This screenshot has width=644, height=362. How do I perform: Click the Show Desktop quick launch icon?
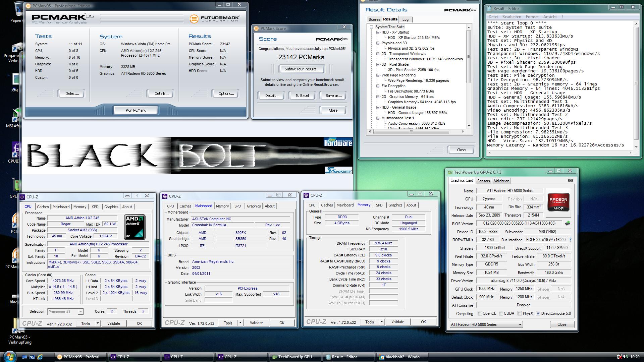[x=24, y=357]
